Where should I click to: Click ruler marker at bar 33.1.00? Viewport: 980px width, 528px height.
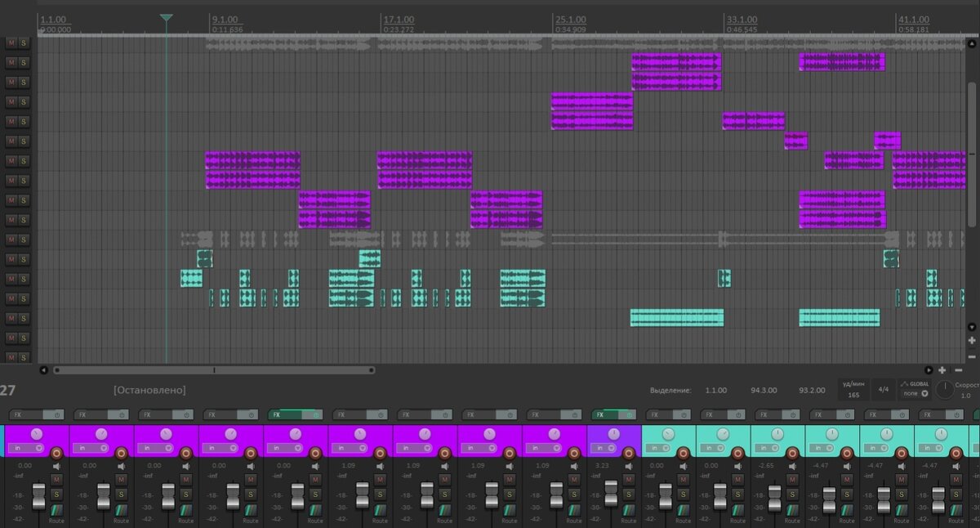pyautogui.click(x=742, y=20)
